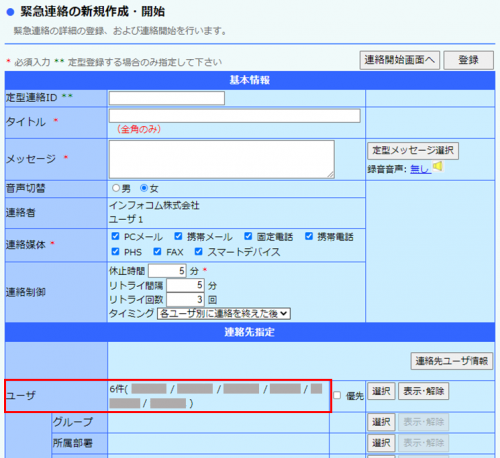Screen dimensions: 500x458
Task: Open 定型メッセージ選択
Action: pyautogui.click(x=413, y=151)
